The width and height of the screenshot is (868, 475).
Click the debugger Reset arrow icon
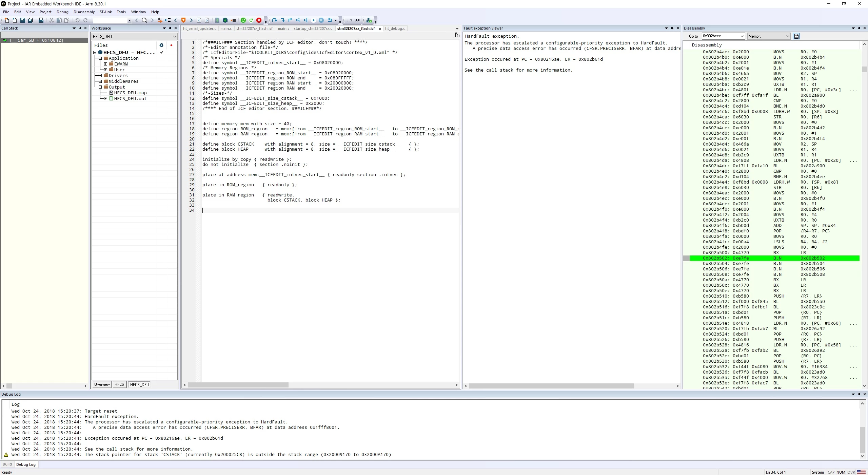click(330, 20)
